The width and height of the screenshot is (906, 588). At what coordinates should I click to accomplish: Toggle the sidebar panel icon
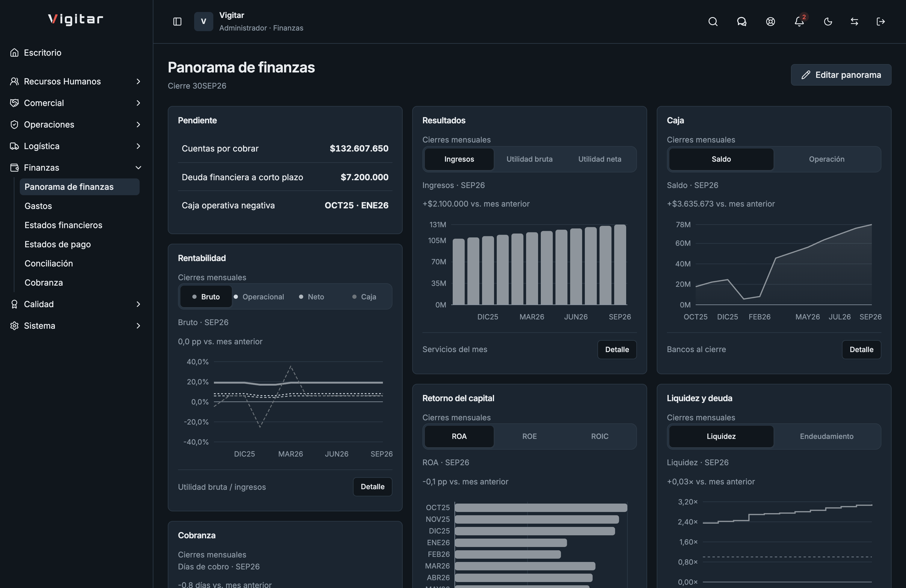177,22
